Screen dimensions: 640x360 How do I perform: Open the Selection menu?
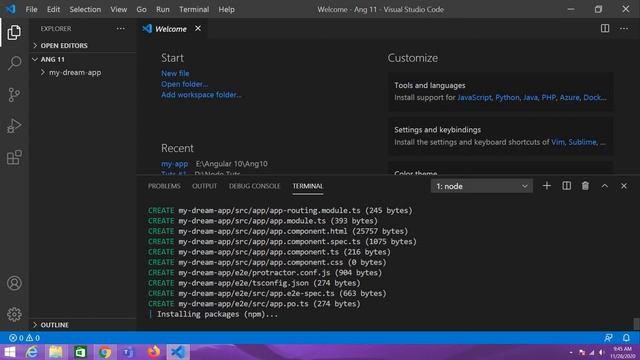click(x=85, y=9)
